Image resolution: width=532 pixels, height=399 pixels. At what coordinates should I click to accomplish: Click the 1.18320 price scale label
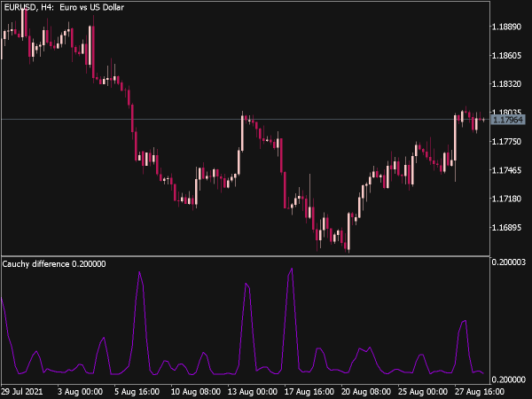pyautogui.click(x=506, y=84)
